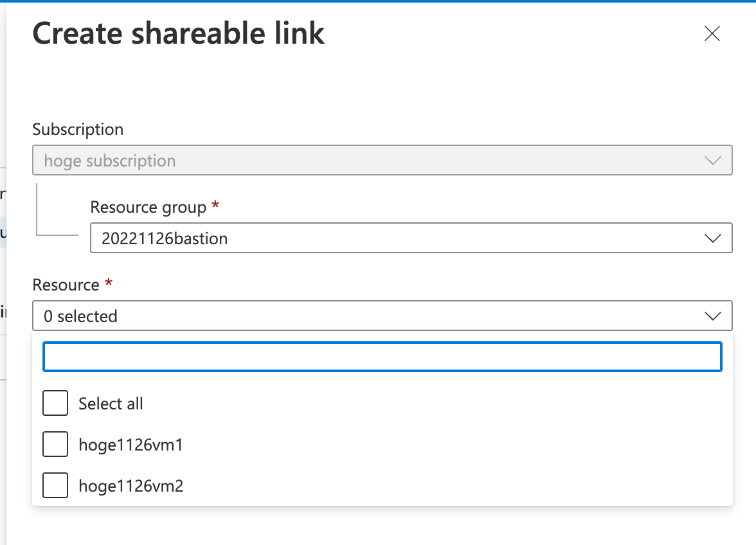Select the hoge1126vm2 list entry
Viewport: 756px width, 545px height.
pyautogui.click(x=130, y=486)
